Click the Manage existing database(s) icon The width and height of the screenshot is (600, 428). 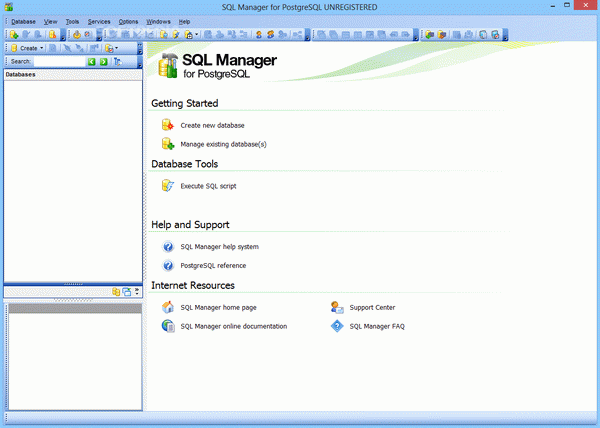168,144
